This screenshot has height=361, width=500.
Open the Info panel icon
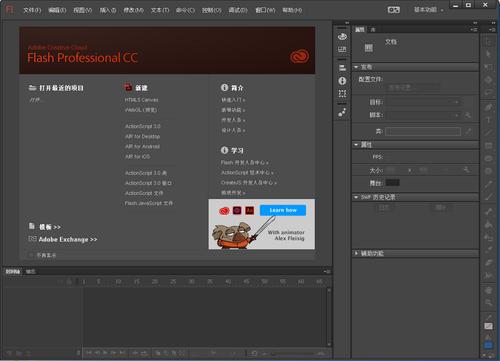pyautogui.click(x=342, y=81)
